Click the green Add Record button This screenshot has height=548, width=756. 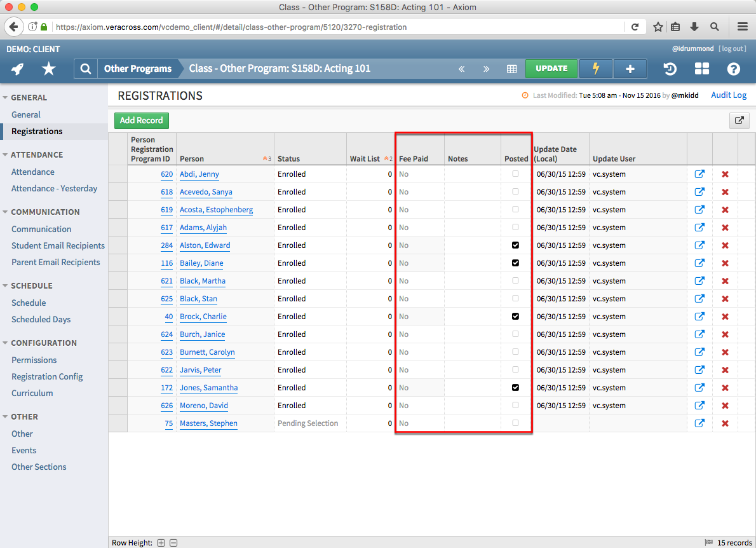tap(141, 121)
